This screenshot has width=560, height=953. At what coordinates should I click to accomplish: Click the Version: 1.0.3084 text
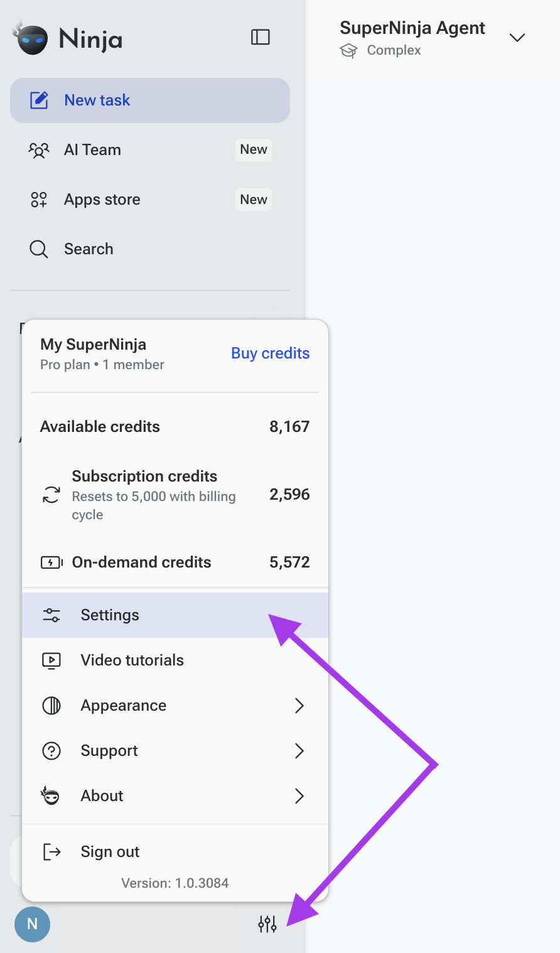click(x=175, y=883)
